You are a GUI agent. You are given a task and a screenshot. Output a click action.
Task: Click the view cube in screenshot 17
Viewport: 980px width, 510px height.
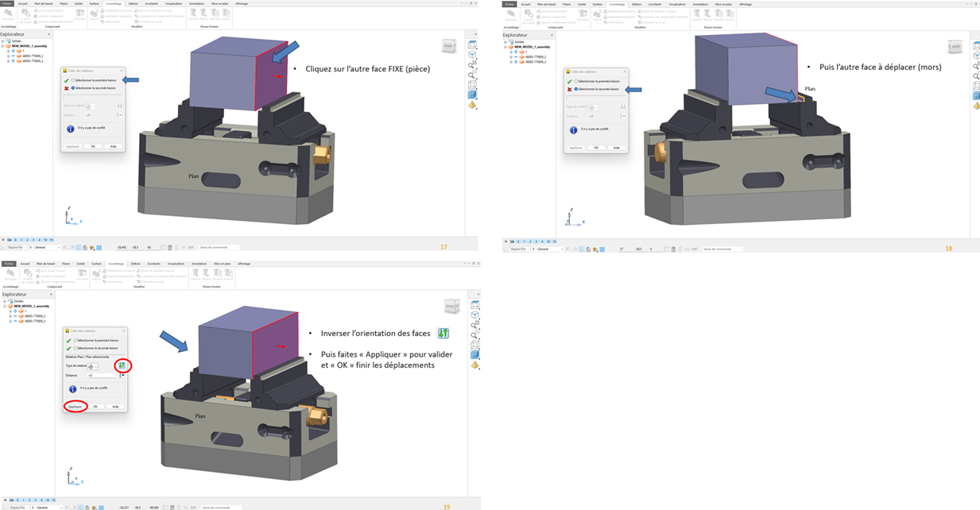coord(449,47)
